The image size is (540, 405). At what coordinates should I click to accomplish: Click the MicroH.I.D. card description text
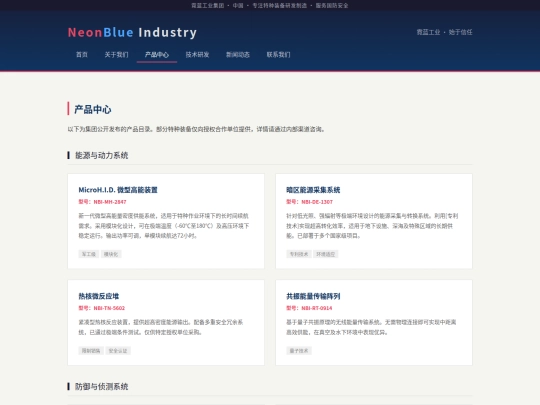point(164,226)
